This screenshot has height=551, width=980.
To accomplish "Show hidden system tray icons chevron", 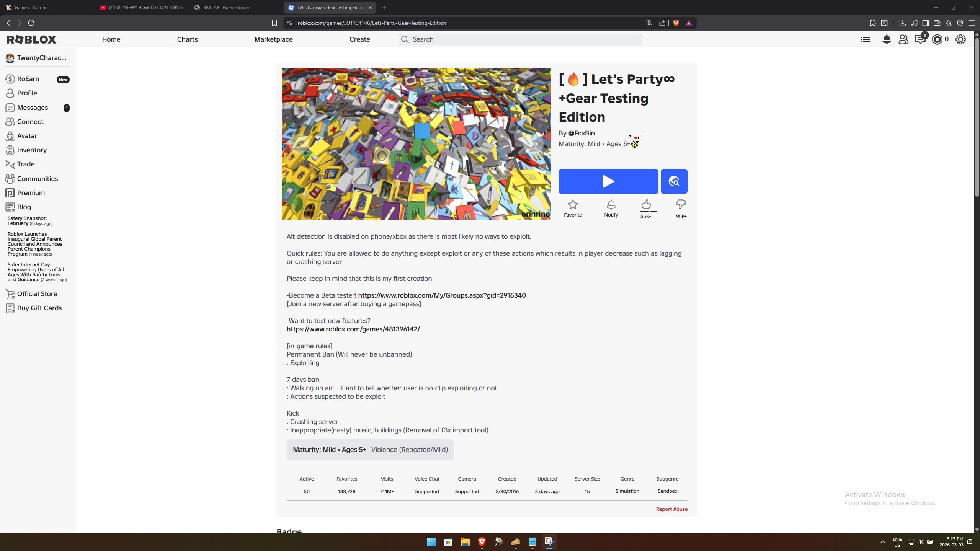I will (883, 542).
